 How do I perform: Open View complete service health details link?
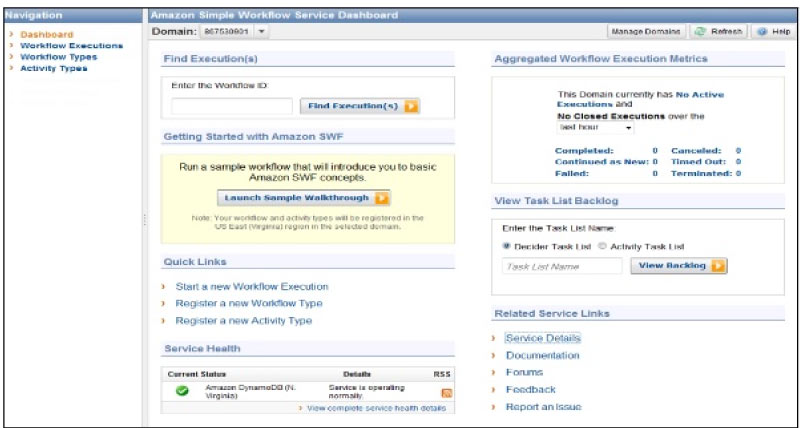(x=377, y=408)
